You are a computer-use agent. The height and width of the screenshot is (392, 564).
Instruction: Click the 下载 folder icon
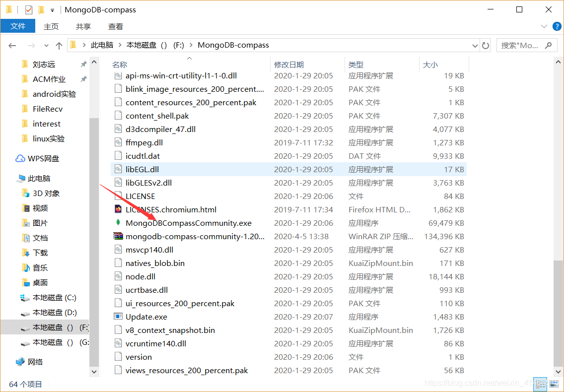(x=26, y=253)
